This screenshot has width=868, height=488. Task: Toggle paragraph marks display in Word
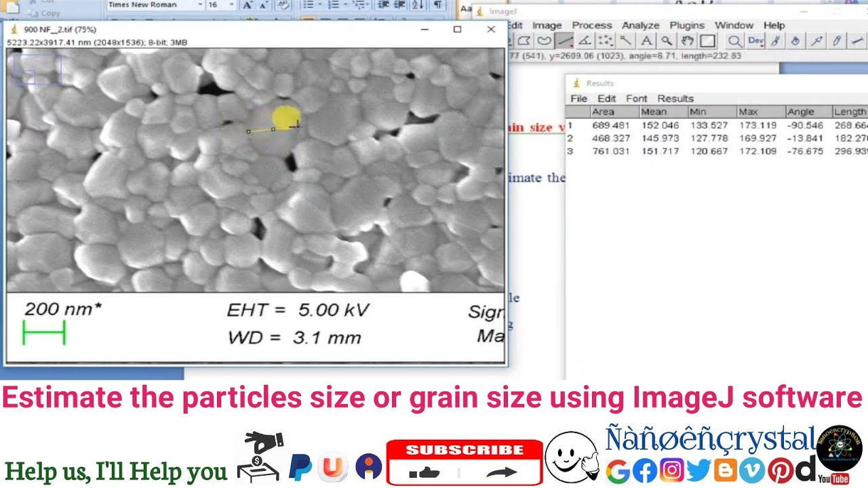tap(438, 5)
